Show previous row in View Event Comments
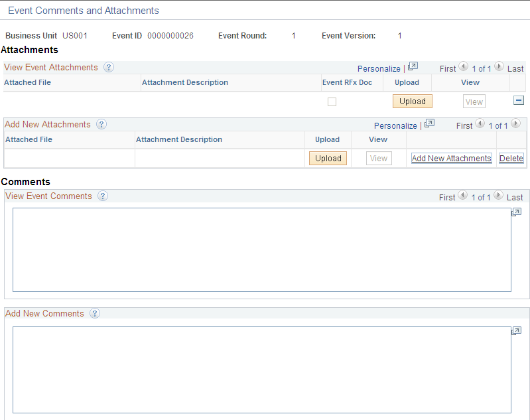The width and height of the screenshot is (530, 420). (463, 195)
